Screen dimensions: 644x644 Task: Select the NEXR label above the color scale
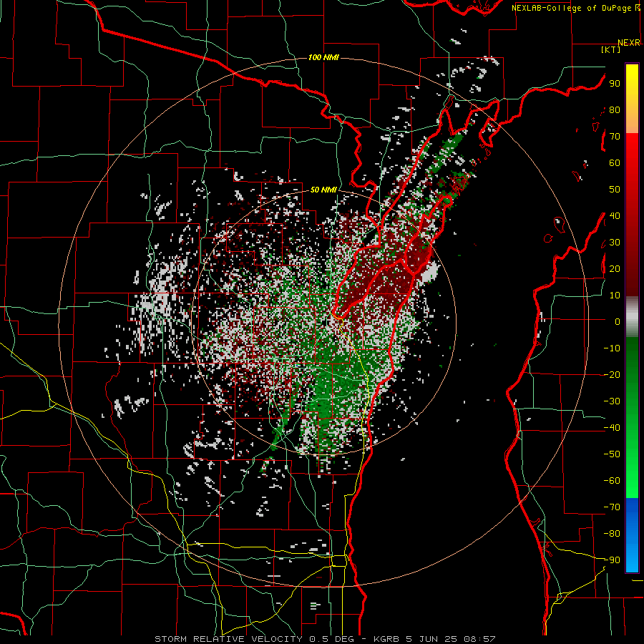tap(629, 43)
